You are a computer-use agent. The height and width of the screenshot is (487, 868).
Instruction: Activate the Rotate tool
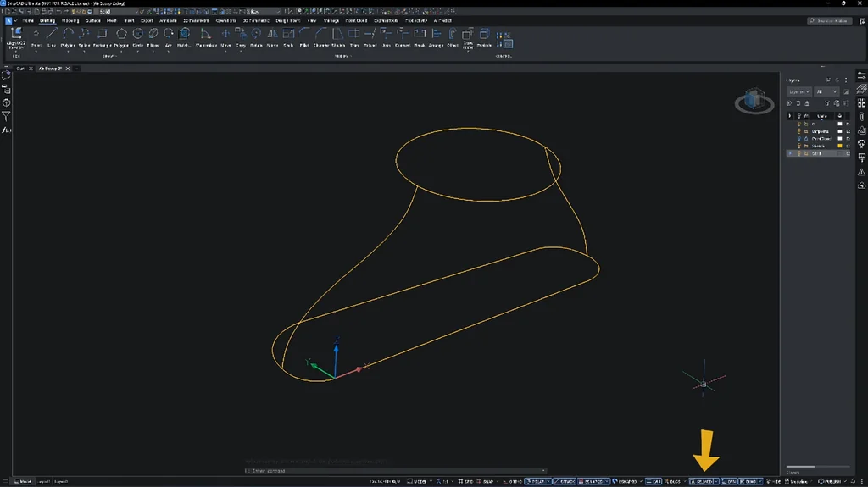click(256, 37)
